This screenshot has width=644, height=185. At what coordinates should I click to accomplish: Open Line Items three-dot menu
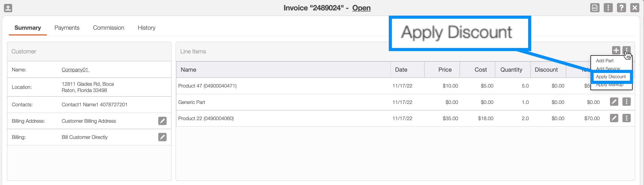(626, 50)
